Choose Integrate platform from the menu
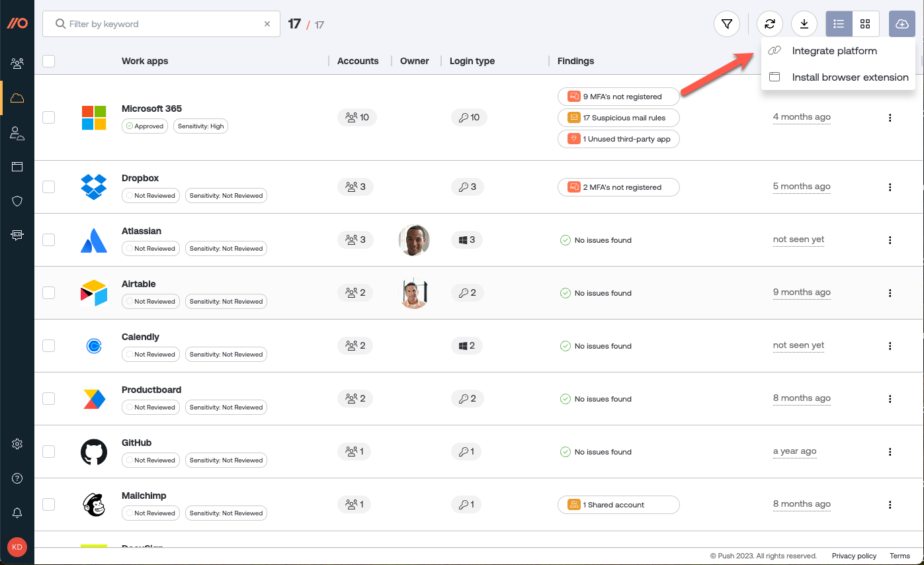 835,50
